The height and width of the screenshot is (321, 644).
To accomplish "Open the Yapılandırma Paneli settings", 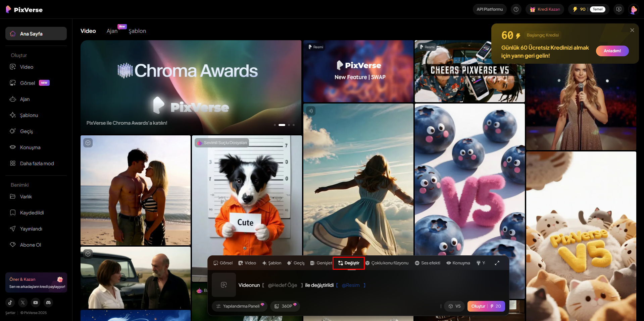I will pyautogui.click(x=240, y=306).
